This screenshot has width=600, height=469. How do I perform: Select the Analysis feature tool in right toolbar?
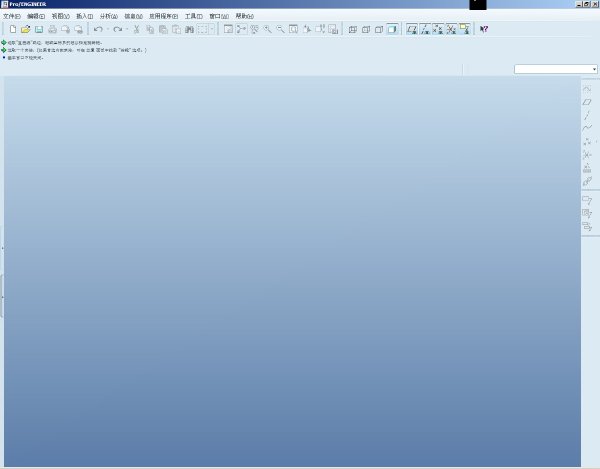tap(587, 168)
